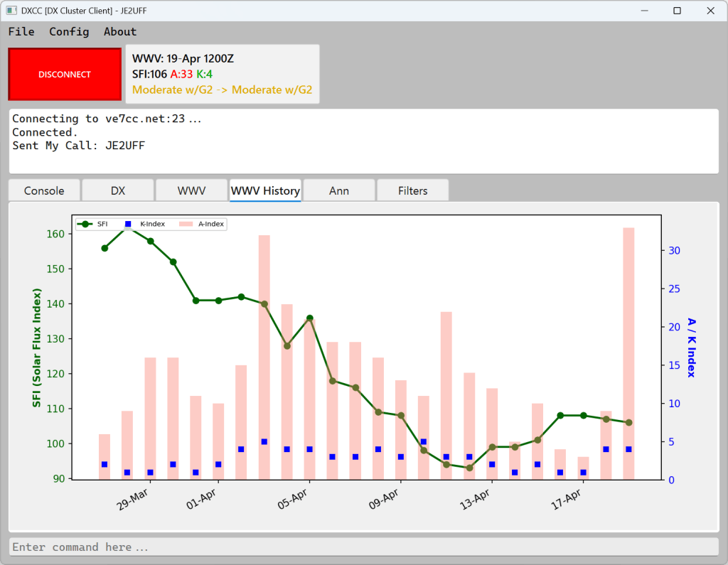Go to the WWV tab
Screen dimensions: 728x565
pos(192,190)
